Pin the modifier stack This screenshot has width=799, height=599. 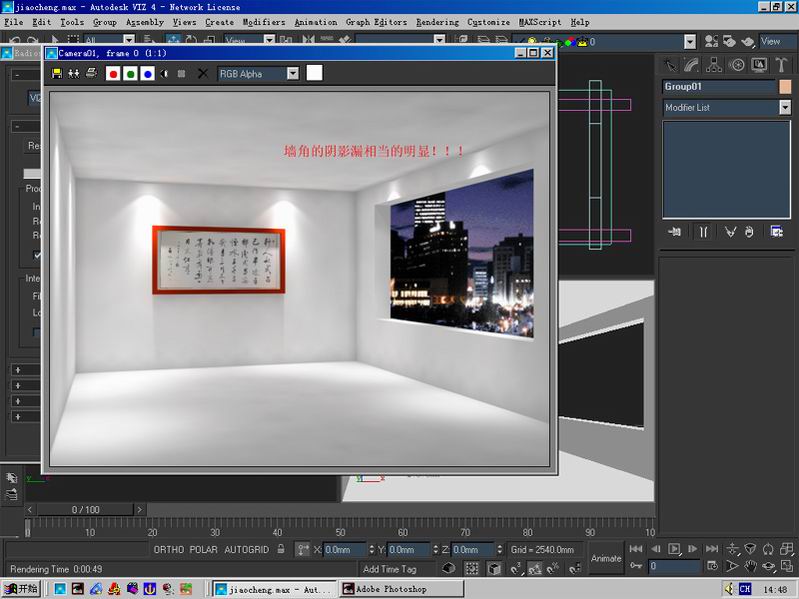point(674,232)
